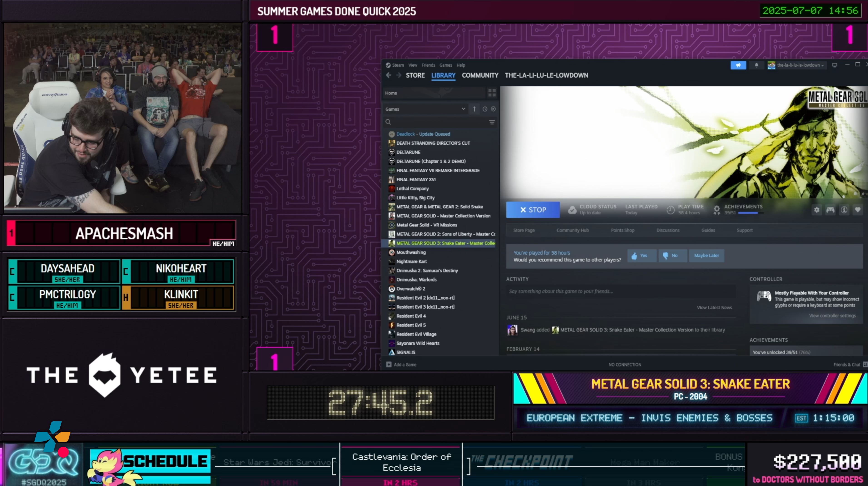Switch to the COMMUNITY tab
868x486 pixels.
[x=480, y=75]
